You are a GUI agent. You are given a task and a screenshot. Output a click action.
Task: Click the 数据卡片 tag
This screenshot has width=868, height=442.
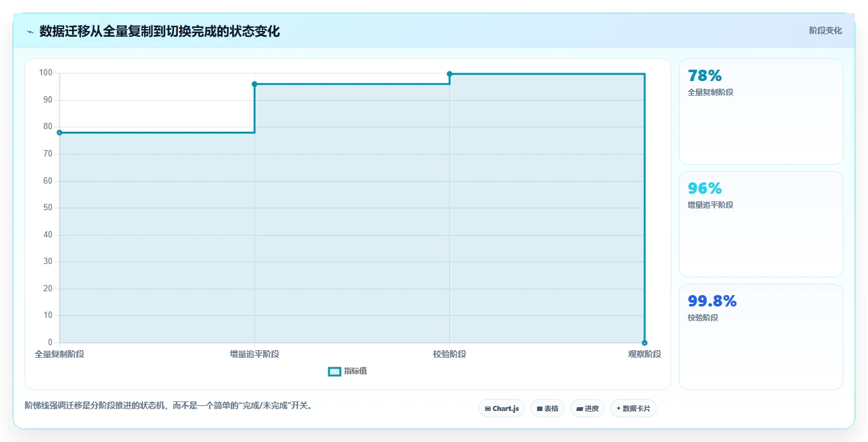[x=633, y=408]
